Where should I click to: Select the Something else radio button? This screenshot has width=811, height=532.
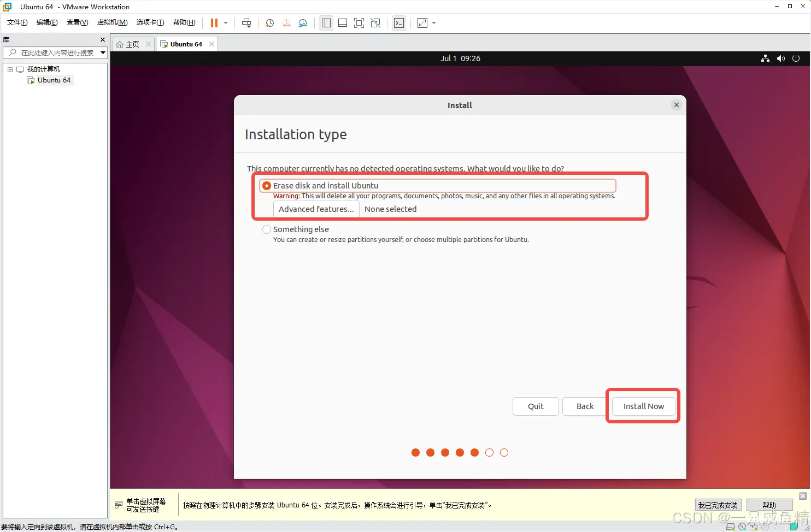[267, 229]
